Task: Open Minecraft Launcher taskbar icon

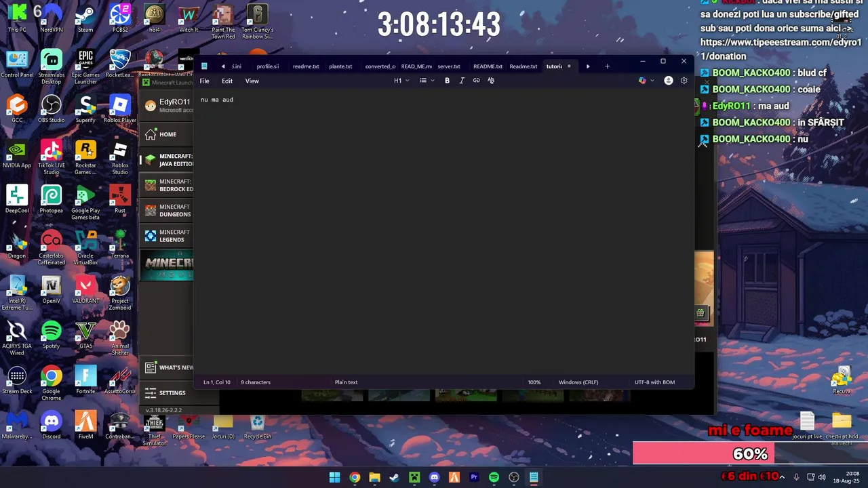Action: pos(414,477)
